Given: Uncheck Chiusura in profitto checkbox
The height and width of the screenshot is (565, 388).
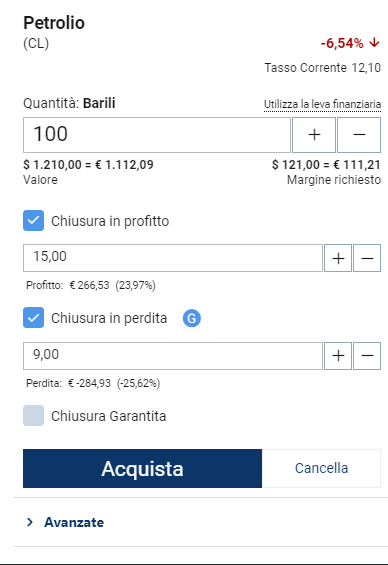Looking at the screenshot, I should (34, 221).
